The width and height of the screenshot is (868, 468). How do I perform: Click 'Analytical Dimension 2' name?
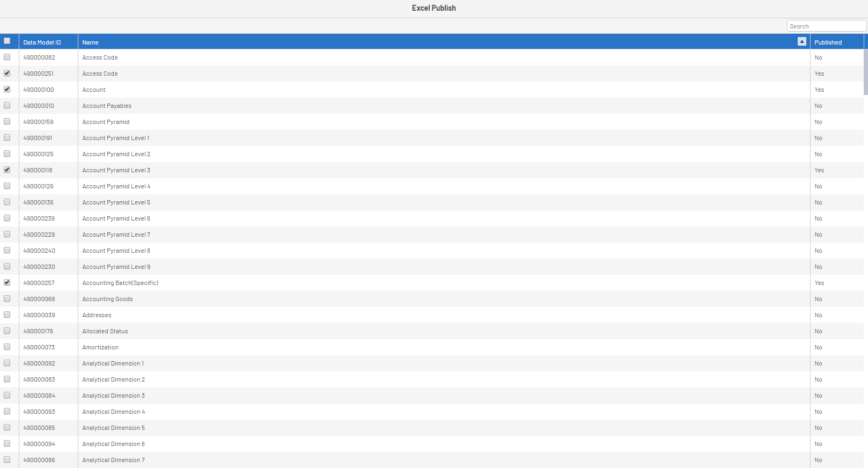pyautogui.click(x=114, y=379)
